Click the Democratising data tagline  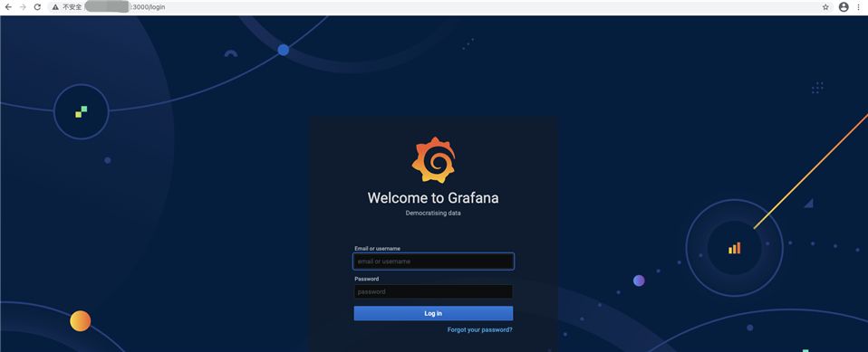click(x=433, y=213)
